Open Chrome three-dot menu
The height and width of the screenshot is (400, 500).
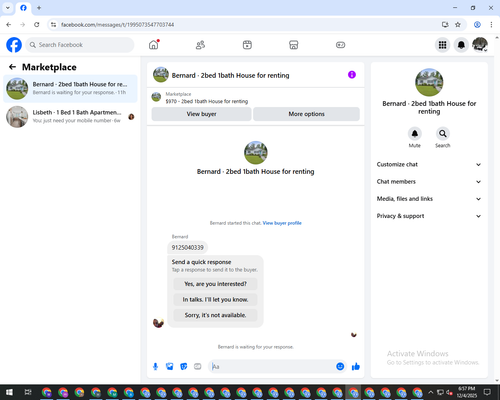491,25
